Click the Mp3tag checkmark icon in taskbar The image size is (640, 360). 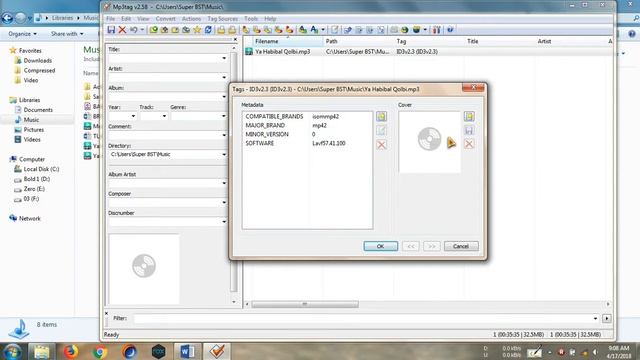click(x=217, y=351)
